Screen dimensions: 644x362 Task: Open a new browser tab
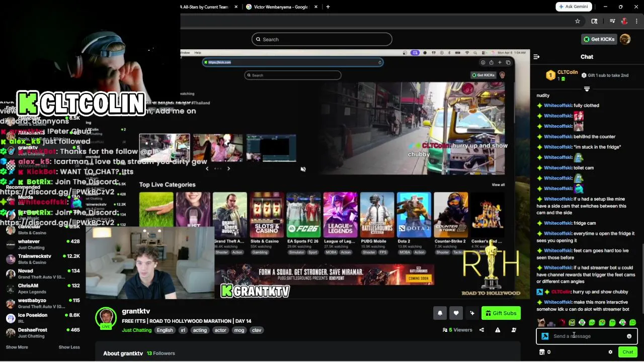click(328, 7)
